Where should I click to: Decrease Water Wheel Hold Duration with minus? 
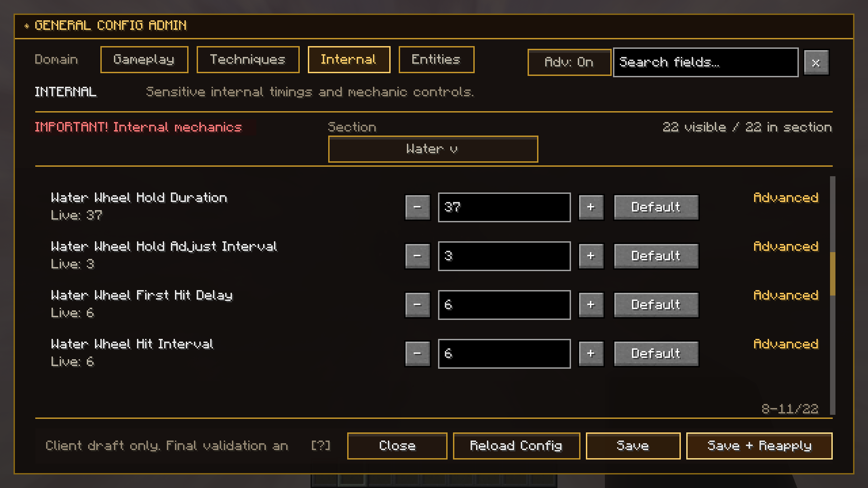[x=417, y=207]
